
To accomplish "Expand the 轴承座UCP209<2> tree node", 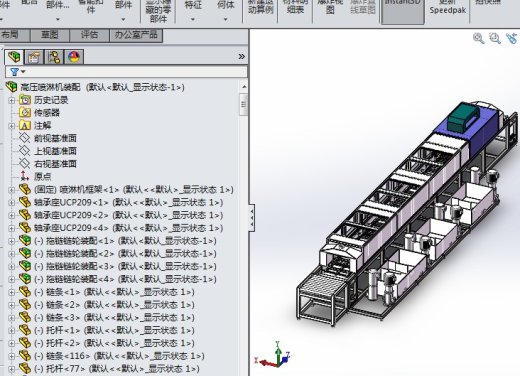I will click(12, 215).
